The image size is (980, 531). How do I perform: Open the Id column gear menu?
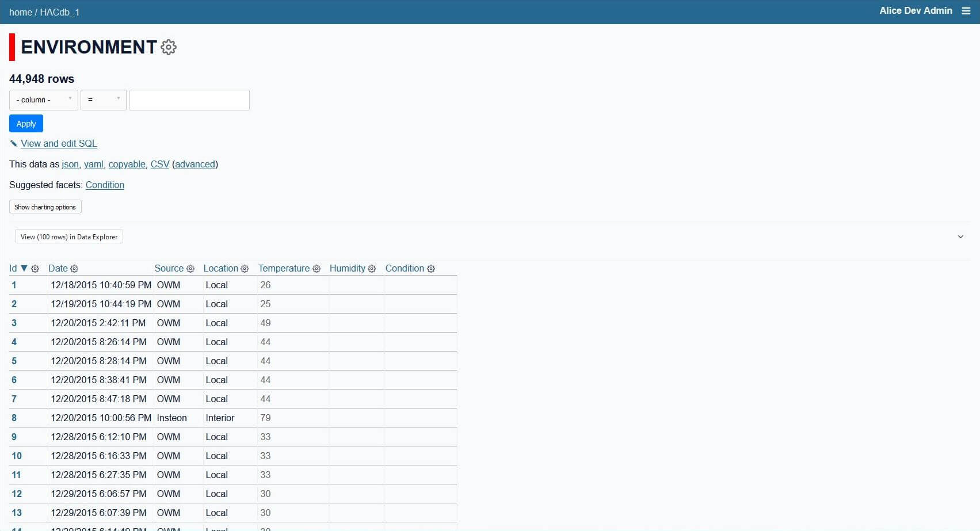coord(35,269)
